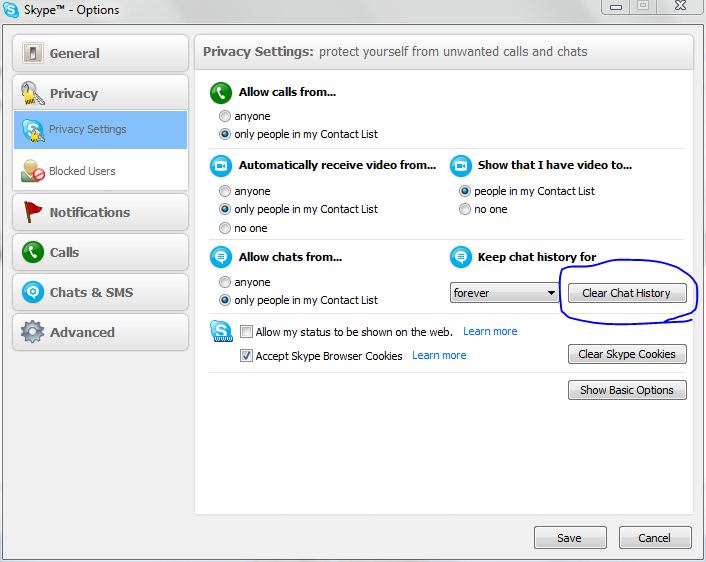Select the Privacy Settings sub-item
The height and width of the screenshot is (562, 706).
[x=100, y=130]
